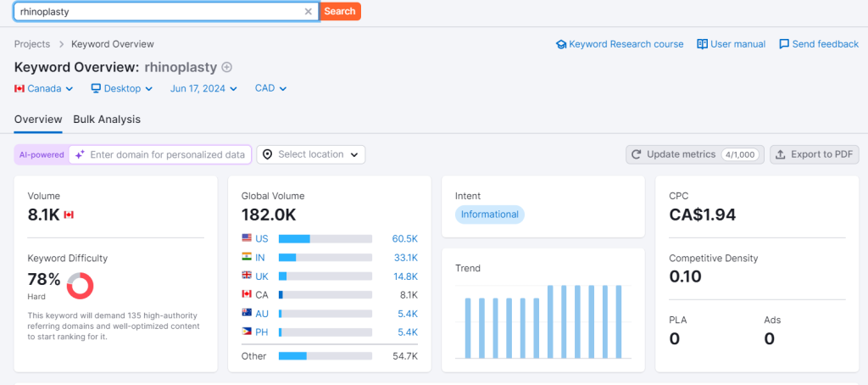Click the Australia flag icon

[x=247, y=313]
